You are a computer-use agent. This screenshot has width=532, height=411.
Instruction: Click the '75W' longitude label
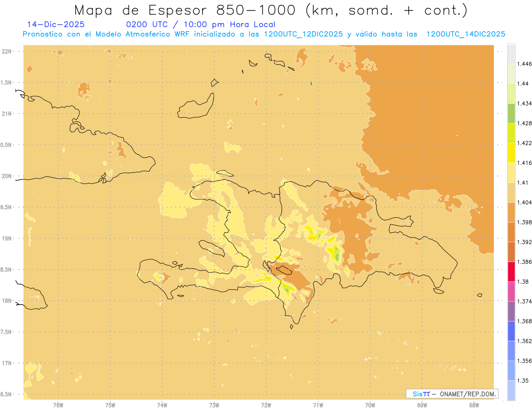[110, 405]
